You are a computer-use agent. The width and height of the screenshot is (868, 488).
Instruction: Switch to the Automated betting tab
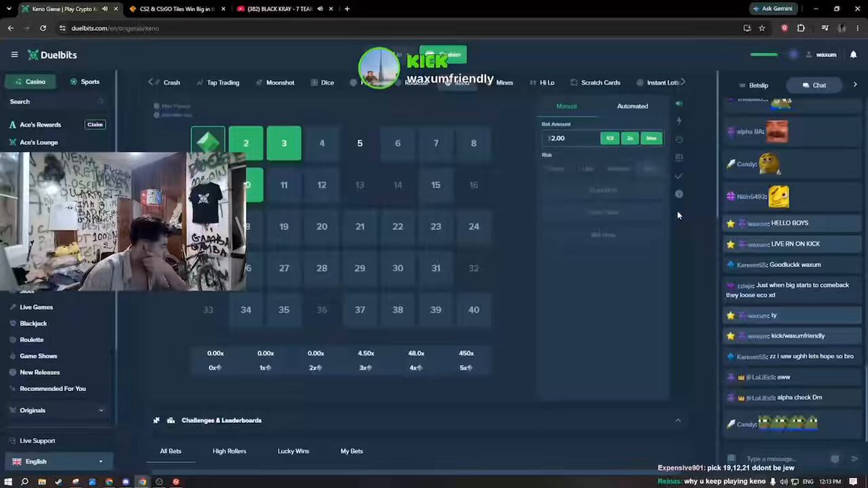tap(632, 106)
